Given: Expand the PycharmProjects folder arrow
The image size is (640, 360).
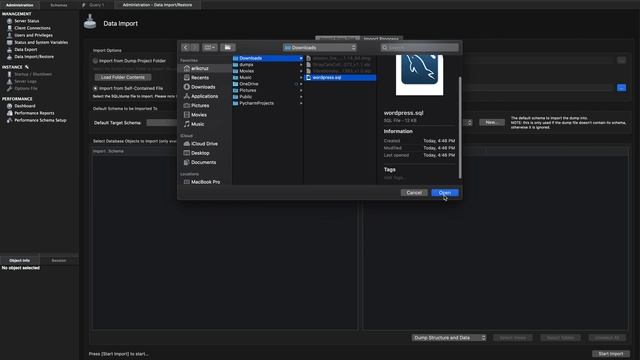Looking at the screenshot, I should point(301,103).
